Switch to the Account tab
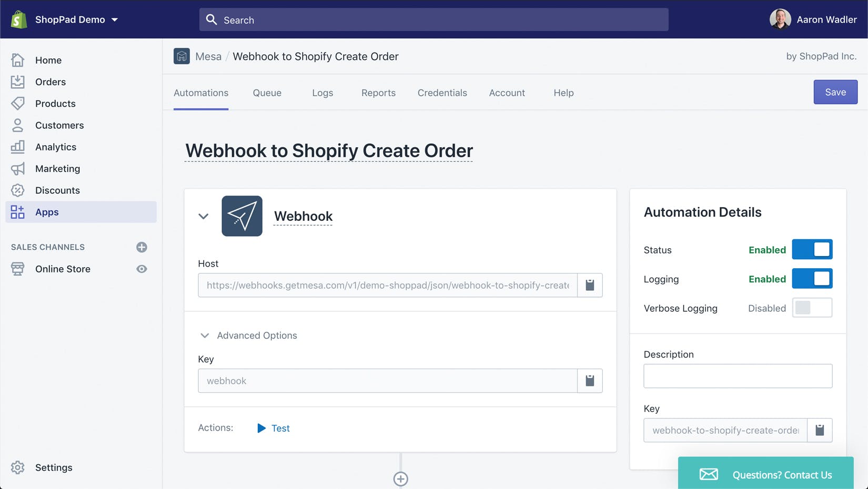Screen dimensions: 868x489 click(x=507, y=93)
